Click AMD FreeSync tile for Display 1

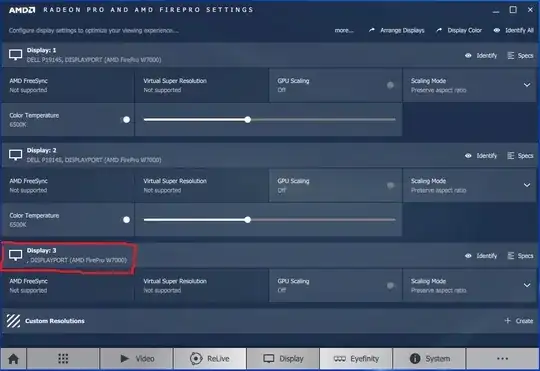pyautogui.click(x=68, y=85)
